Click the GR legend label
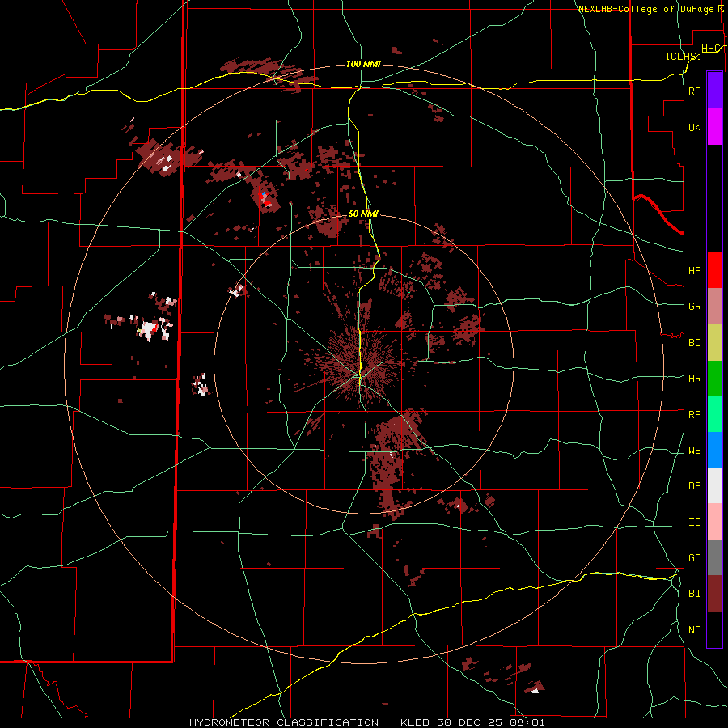Viewport: 728px width, 728px height. coord(695,306)
